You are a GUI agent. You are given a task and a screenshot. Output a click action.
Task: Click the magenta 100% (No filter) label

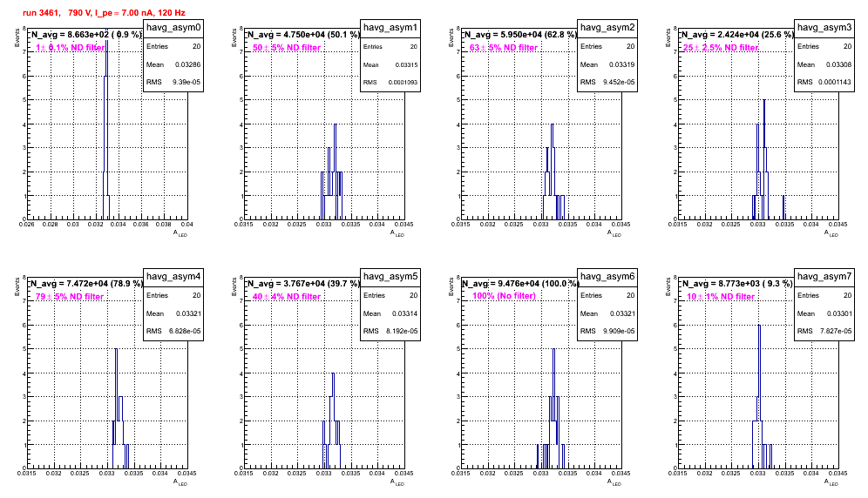[x=504, y=296]
